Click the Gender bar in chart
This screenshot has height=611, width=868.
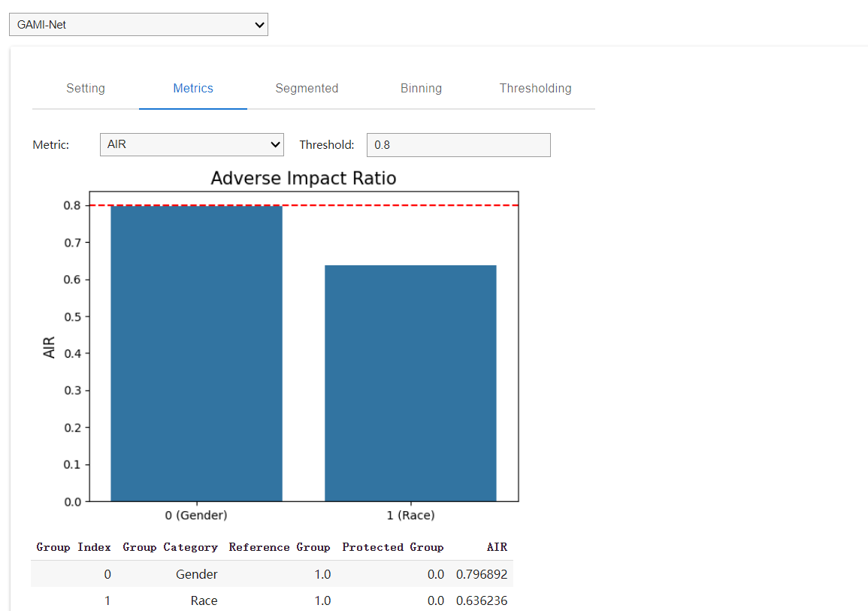coord(196,353)
